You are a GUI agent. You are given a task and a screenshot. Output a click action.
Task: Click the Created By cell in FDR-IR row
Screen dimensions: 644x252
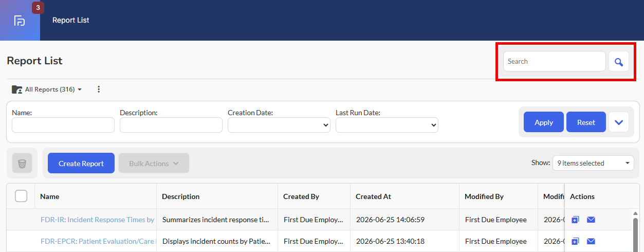pos(314,220)
